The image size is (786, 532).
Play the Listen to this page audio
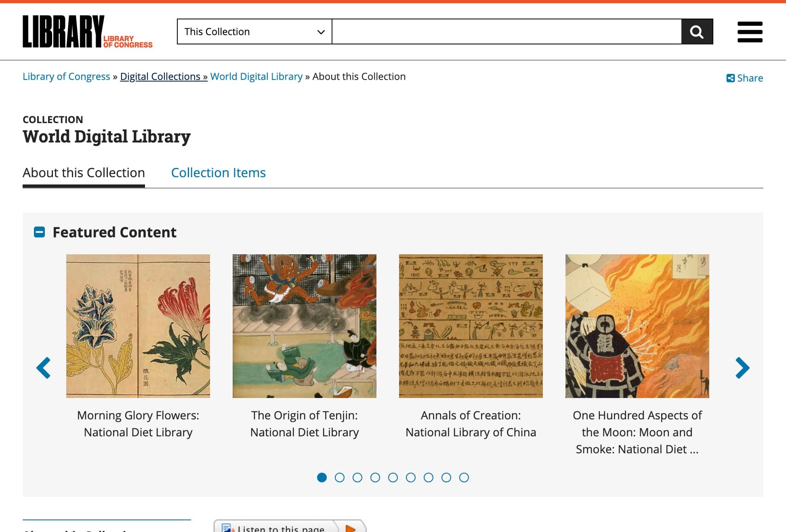pyautogui.click(x=351, y=528)
